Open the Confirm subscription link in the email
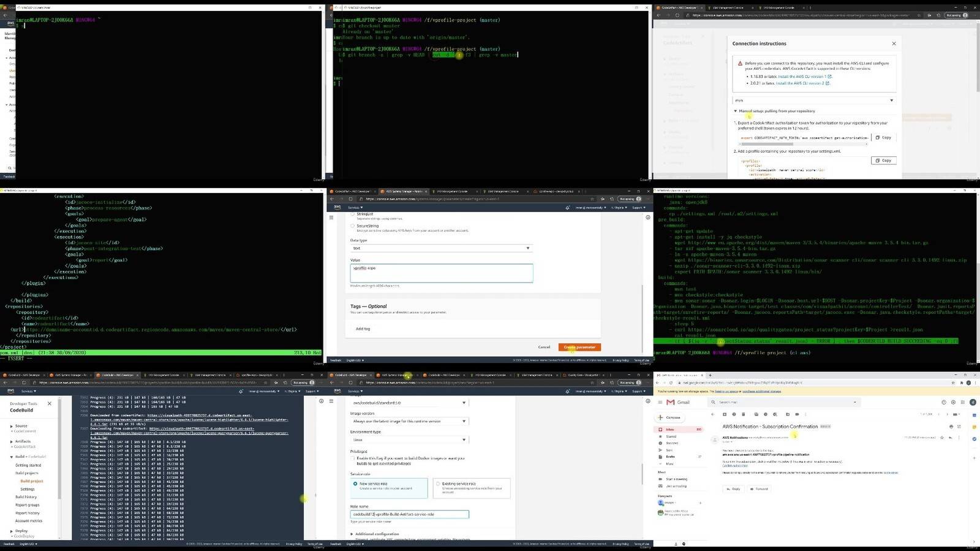Screen dimensions: 980x551 click(735, 465)
